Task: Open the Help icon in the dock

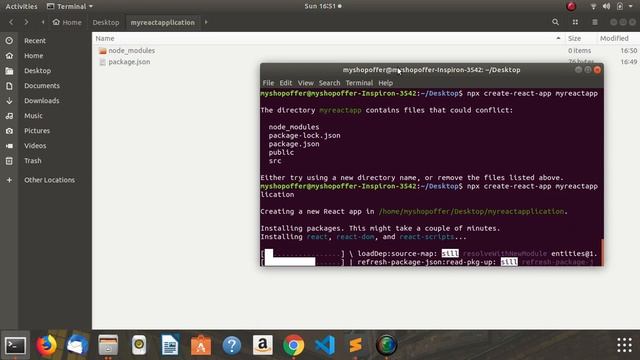Action: point(232,346)
